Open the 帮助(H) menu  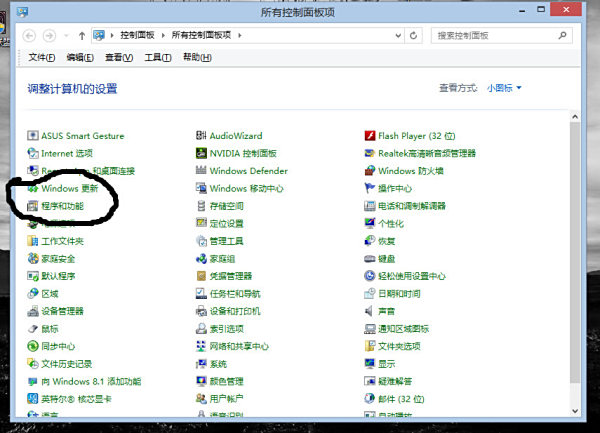(x=197, y=57)
